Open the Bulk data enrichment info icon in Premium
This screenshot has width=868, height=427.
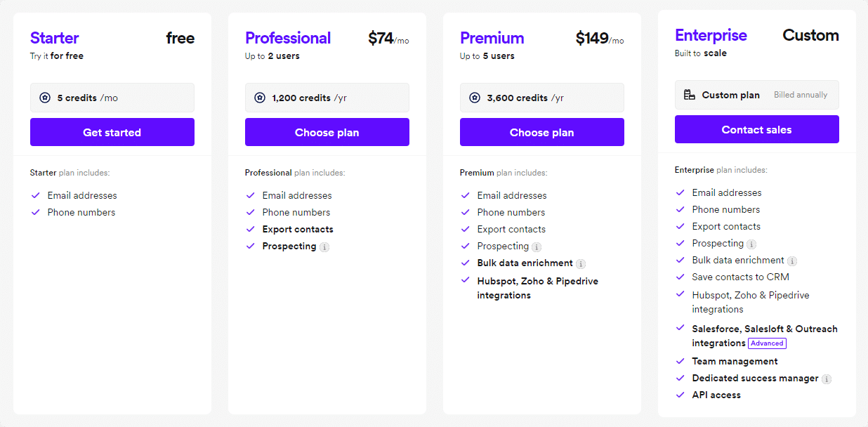[x=580, y=263]
